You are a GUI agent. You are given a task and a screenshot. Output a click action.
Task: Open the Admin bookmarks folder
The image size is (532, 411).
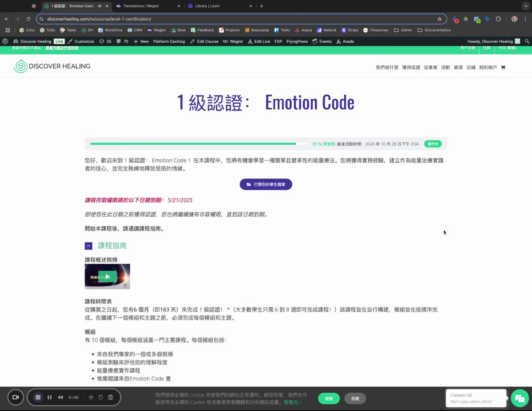pos(403,30)
